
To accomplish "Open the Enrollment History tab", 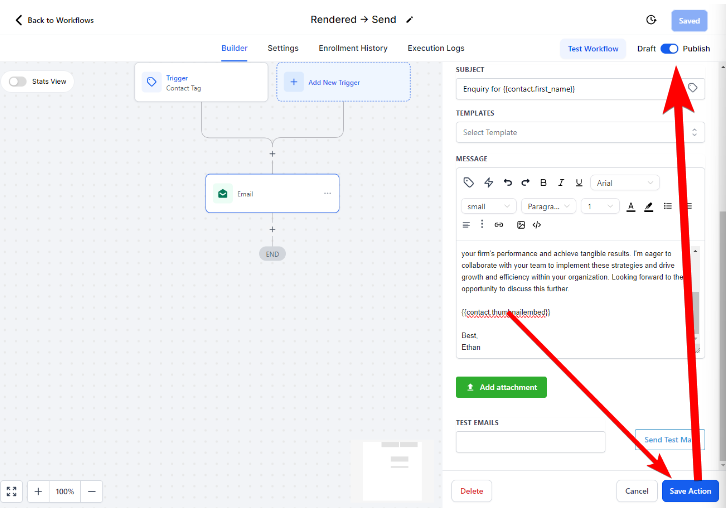I will [x=353, y=48].
